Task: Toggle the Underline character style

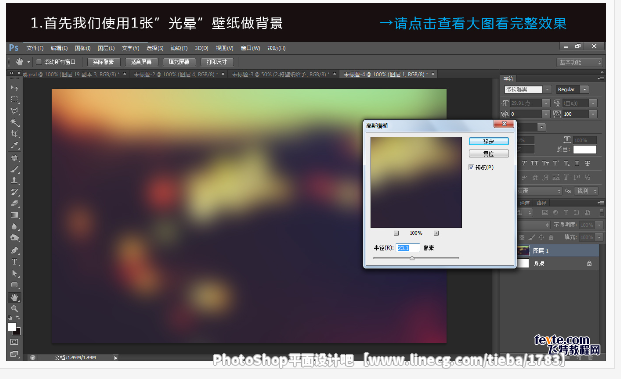Action: click(577, 163)
